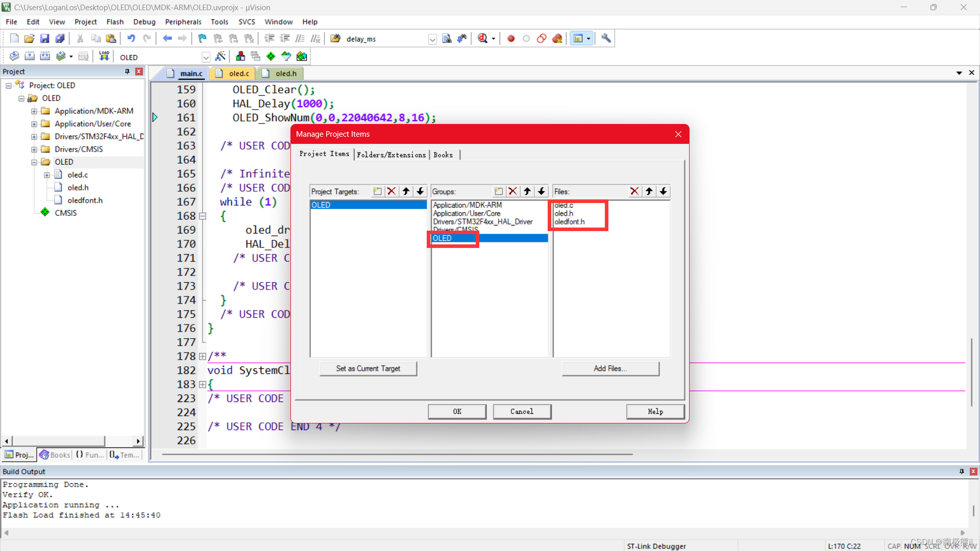The image size is (980, 551).
Task: Toggle a breakpoint with the red breakpoint icon
Action: pos(510,38)
